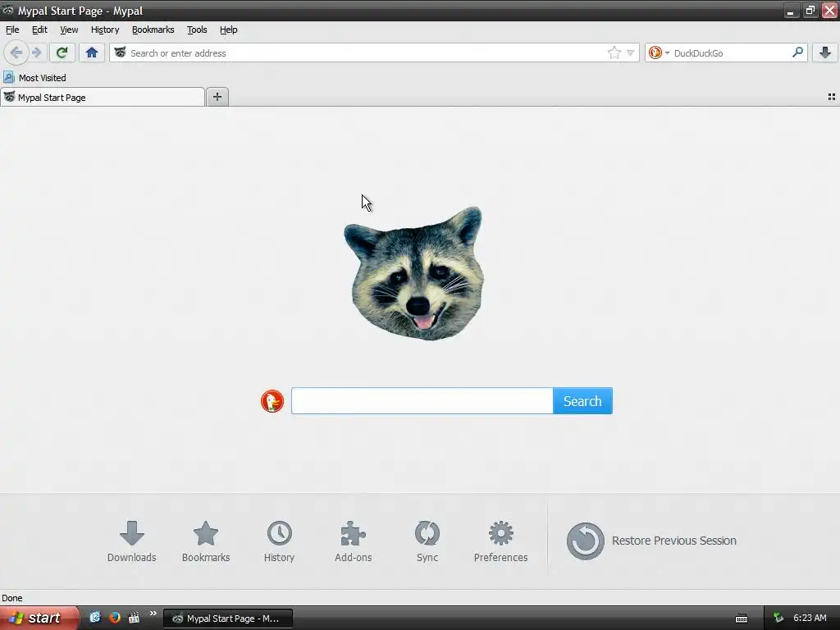Viewport: 840px width, 630px height.
Task: Click the 6:23 AM taskbar clock
Action: (x=810, y=619)
